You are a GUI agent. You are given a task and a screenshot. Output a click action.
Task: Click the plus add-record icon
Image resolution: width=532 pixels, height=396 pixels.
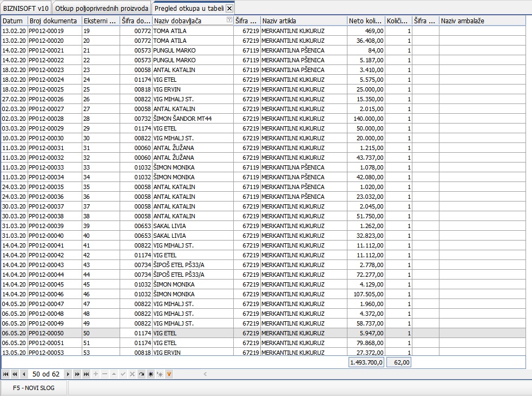96,374
